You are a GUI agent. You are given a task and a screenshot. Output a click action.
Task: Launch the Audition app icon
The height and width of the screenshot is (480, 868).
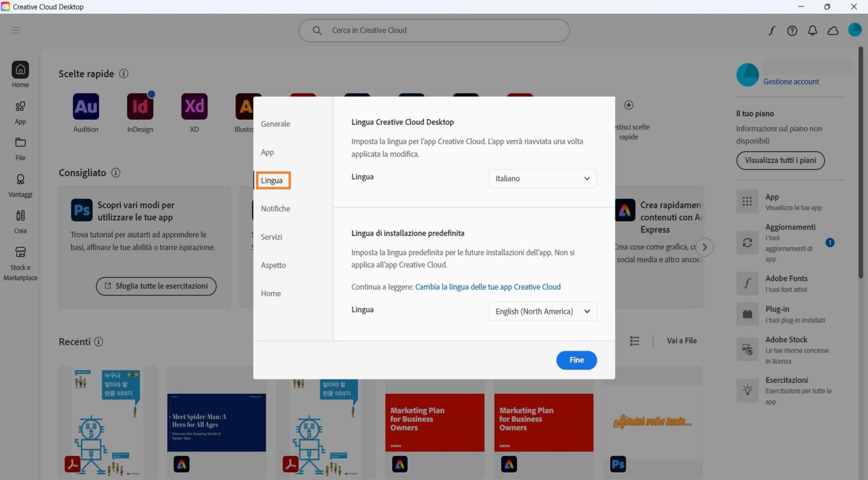click(86, 107)
